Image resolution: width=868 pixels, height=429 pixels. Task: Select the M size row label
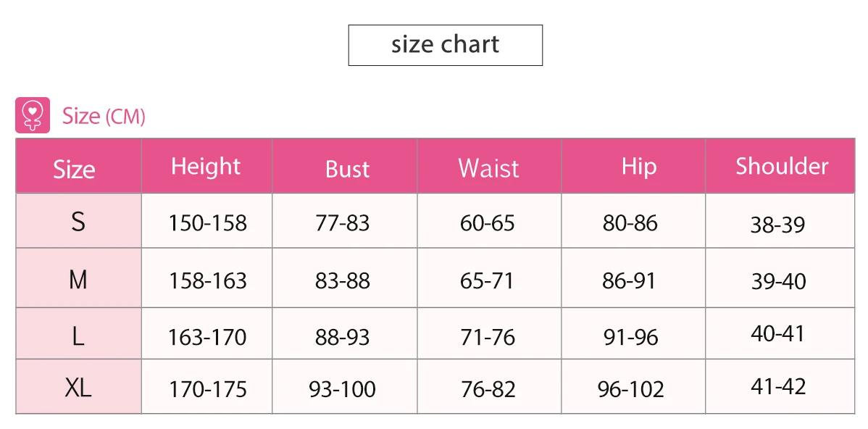[78, 278]
